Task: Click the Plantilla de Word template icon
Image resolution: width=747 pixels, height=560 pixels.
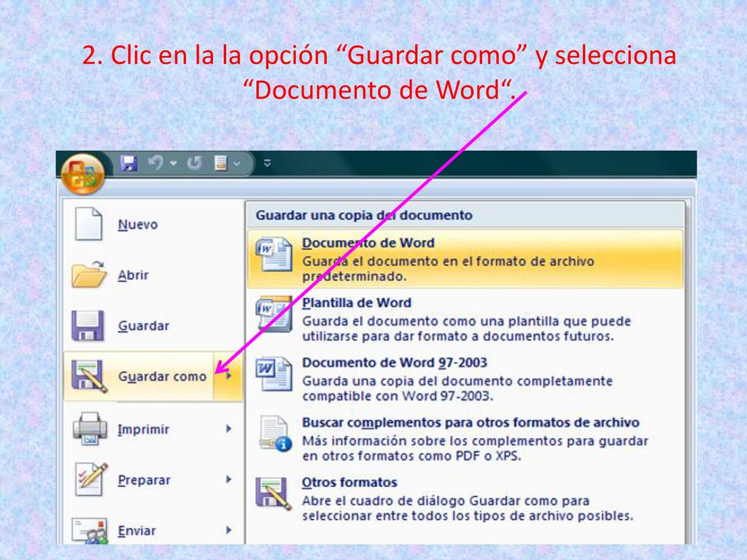Action: 274,314
